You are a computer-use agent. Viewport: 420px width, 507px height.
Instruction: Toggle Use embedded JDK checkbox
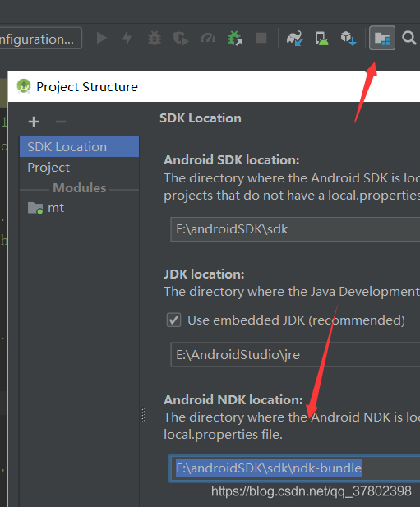click(173, 320)
